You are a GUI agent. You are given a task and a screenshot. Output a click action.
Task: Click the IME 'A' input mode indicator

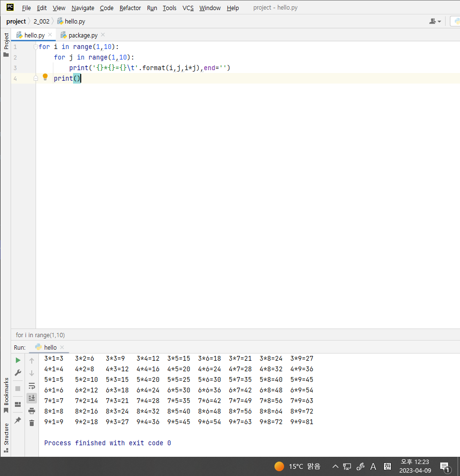click(373, 466)
